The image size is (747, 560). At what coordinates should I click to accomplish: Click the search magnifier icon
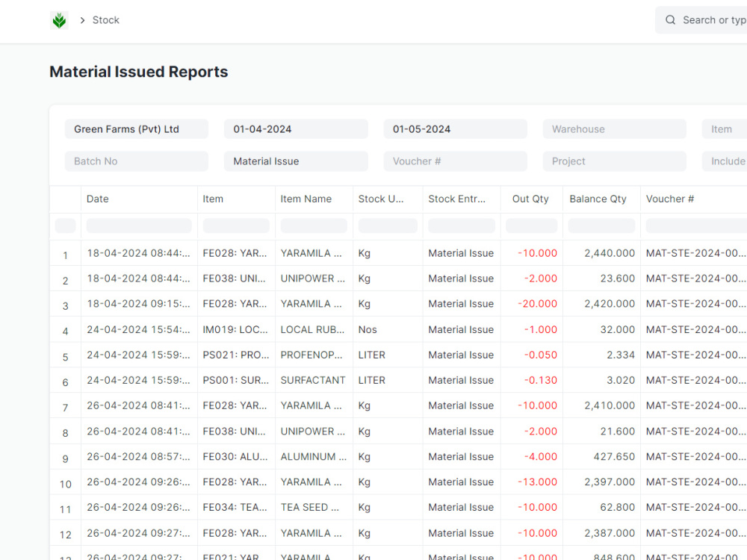(670, 20)
